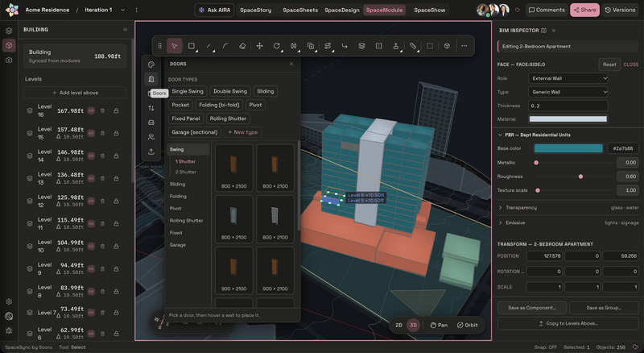Collapse the PBR Dept Residential Units section
The image size is (644, 353).
[x=500, y=135]
